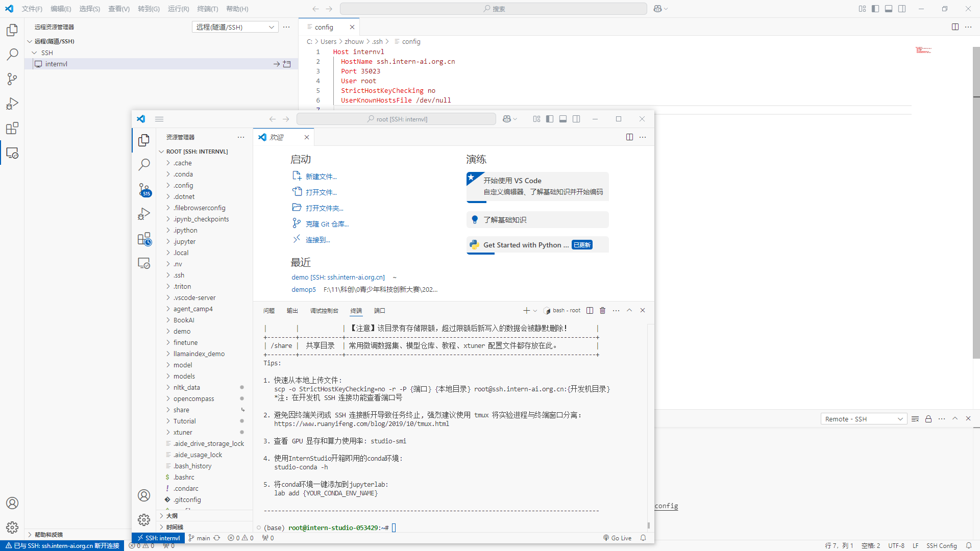
Task: Expand the agent_camp4 folder
Action: pos(205,309)
